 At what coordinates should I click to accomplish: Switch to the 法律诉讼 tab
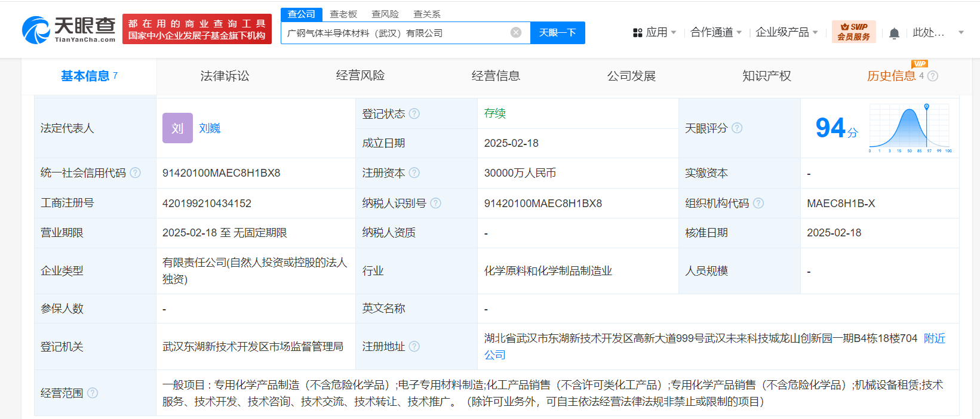(225, 76)
